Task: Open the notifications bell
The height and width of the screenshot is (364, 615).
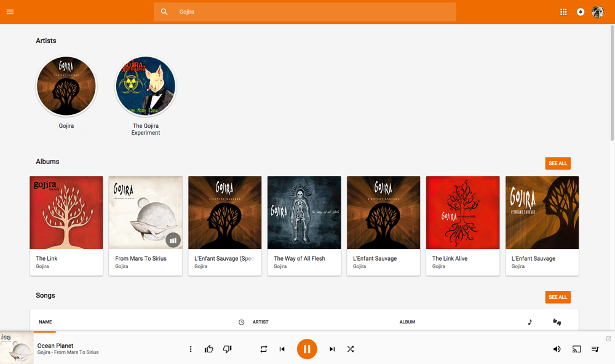Action: (x=581, y=12)
